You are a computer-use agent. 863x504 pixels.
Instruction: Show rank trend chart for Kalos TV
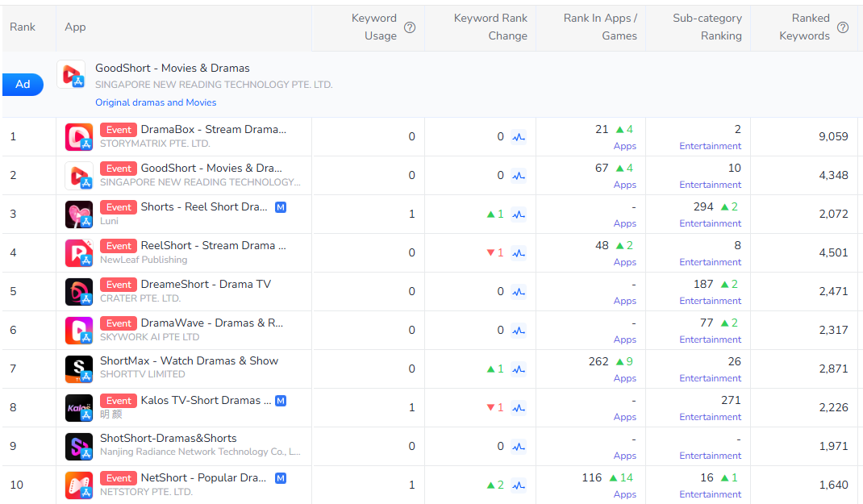(519, 408)
